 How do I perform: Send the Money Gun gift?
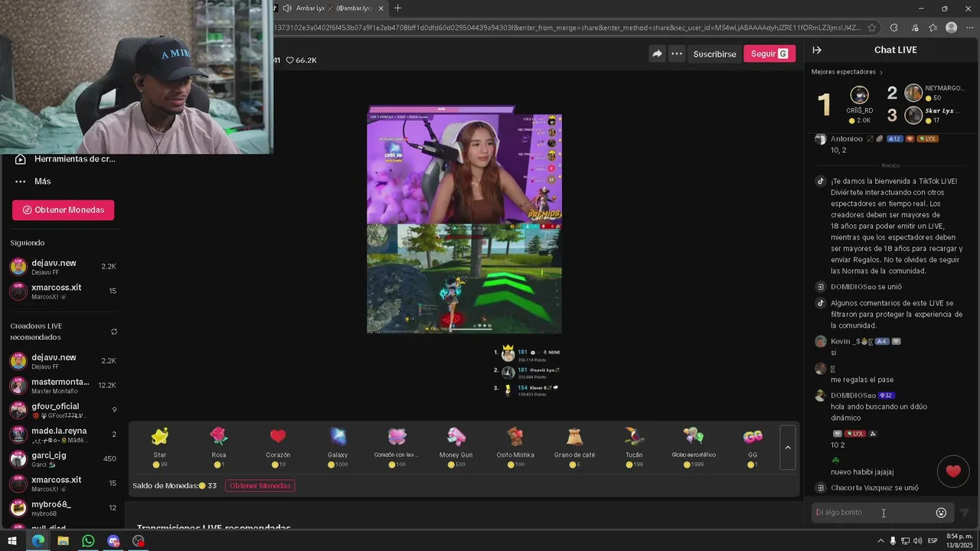tap(456, 447)
